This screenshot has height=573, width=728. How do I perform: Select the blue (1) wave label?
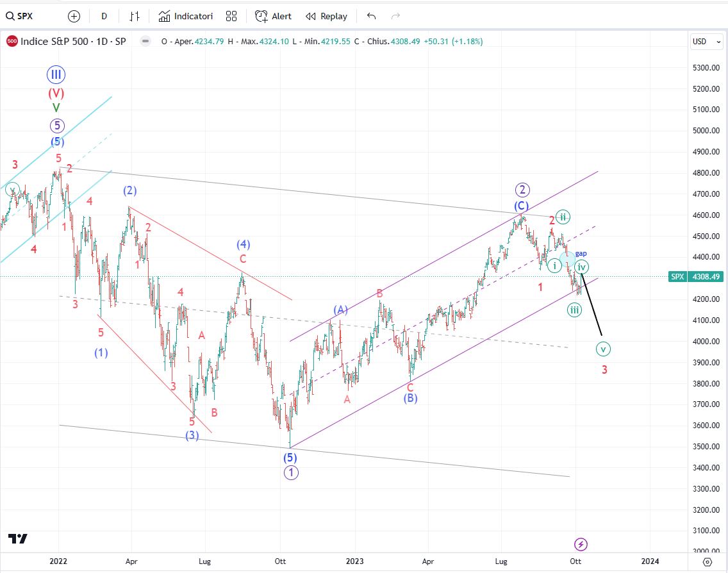pos(101,353)
